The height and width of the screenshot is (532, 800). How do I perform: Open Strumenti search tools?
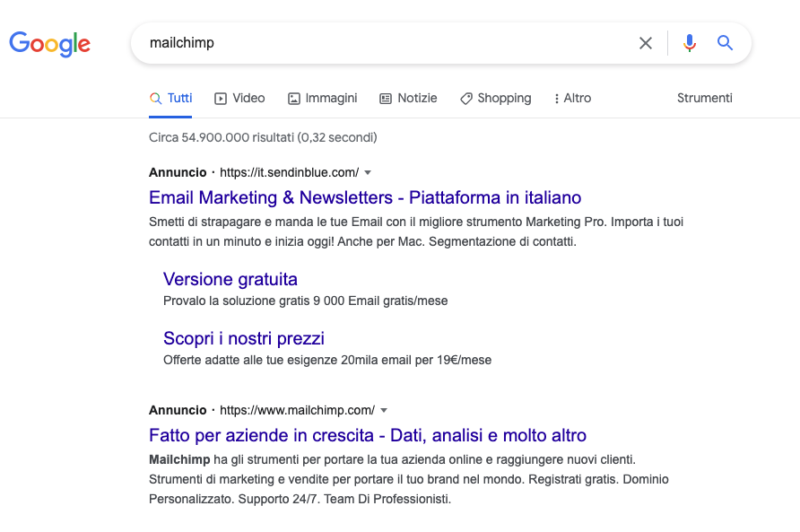point(705,98)
